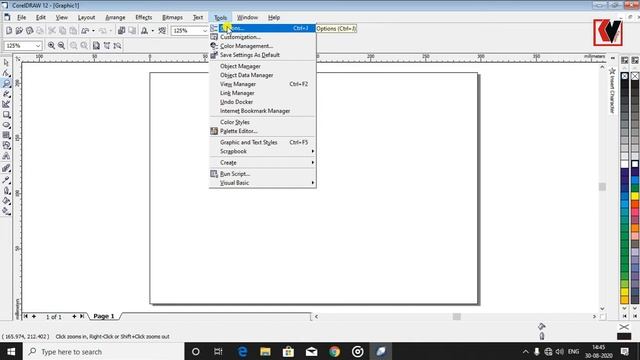Click the Zoom To Page Height icon
Viewport: 640px width, 360px height.
[118, 46]
